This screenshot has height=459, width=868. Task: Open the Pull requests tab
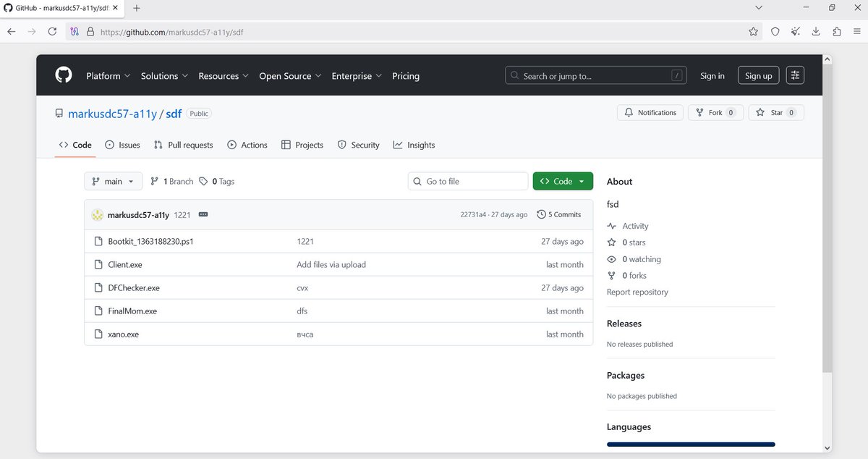tap(184, 145)
